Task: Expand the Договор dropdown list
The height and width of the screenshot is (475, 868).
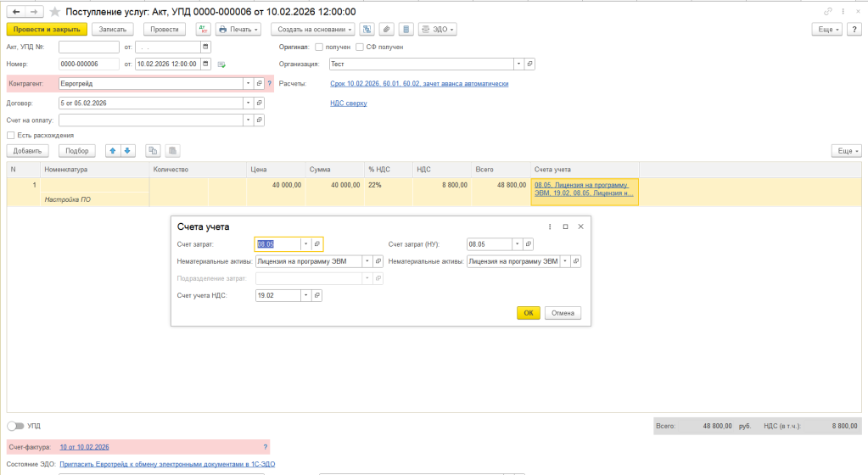Action: (248, 103)
